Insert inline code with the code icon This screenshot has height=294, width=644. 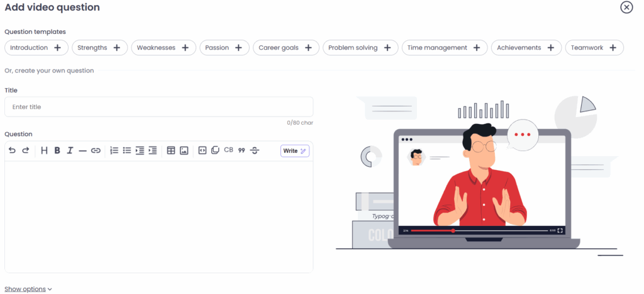pyautogui.click(x=202, y=150)
